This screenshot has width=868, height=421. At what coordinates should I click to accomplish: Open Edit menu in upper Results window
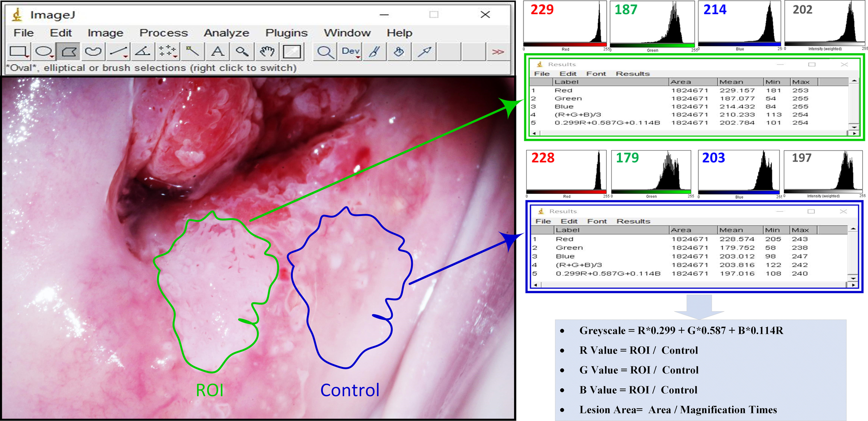pos(568,74)
